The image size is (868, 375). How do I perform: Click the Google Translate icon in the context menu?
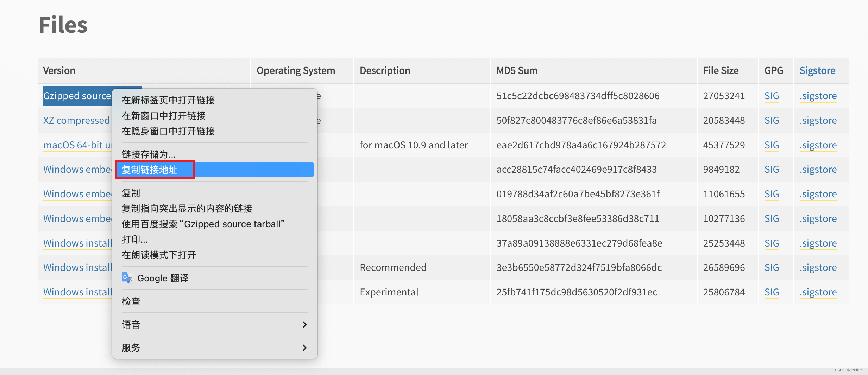127,278
